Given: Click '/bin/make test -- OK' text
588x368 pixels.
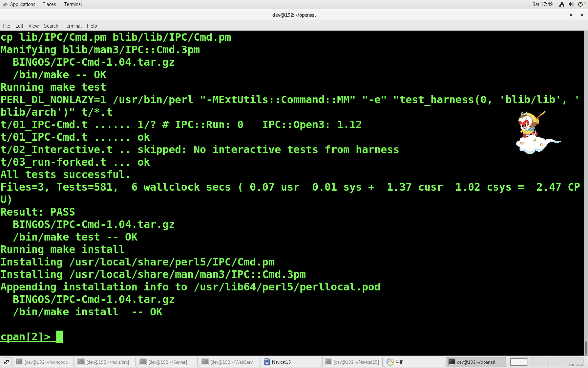Looking at the screenshot, I should pos(75,237).
